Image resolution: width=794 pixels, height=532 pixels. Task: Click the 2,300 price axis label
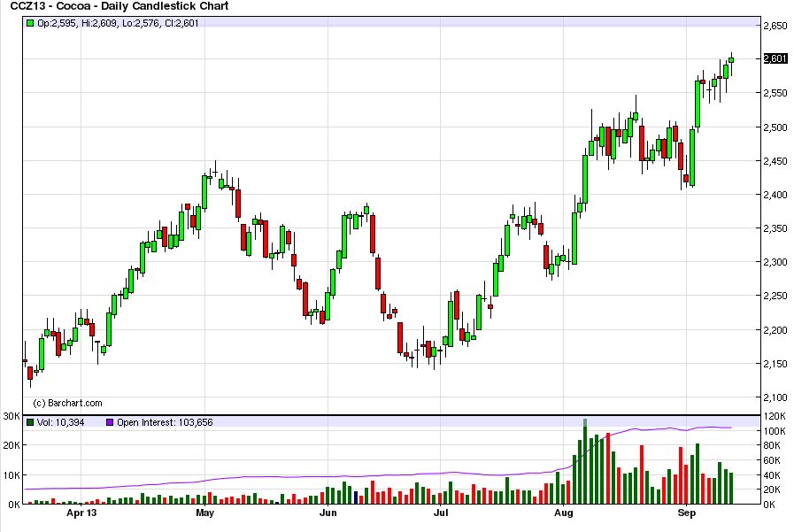point(775,262)
